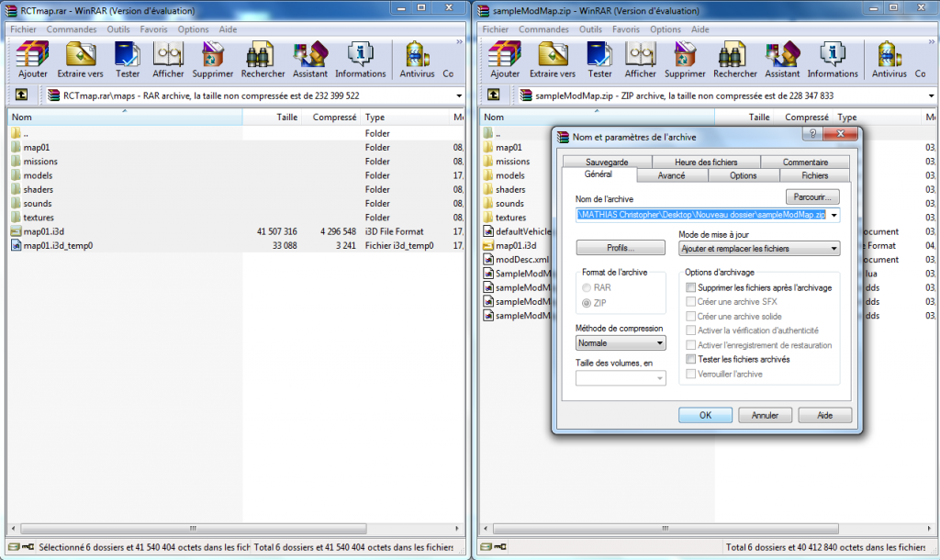Go up one folder in RCTmap.rar window
940x560 pixels.
click(21, 95)
